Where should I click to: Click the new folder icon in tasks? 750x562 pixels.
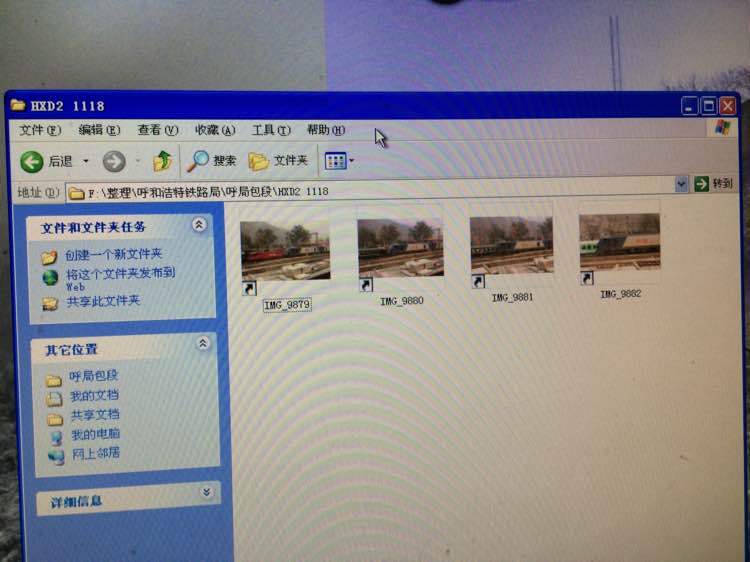(49, 257)
